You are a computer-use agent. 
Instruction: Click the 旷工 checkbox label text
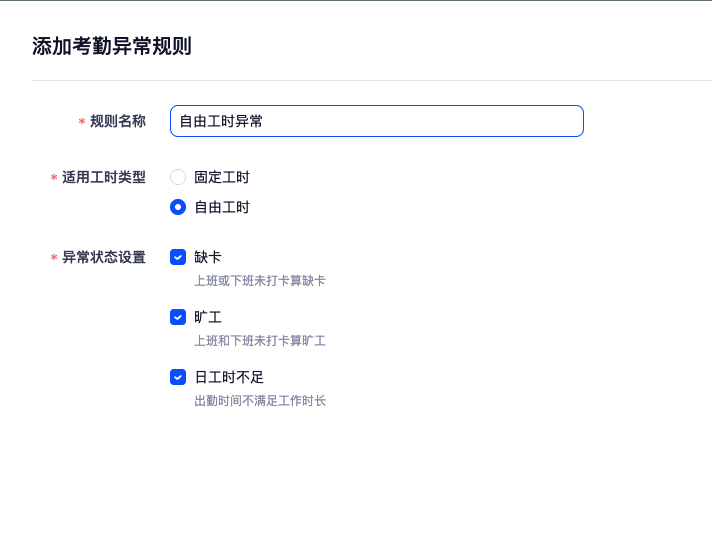[x=208, y=317]
